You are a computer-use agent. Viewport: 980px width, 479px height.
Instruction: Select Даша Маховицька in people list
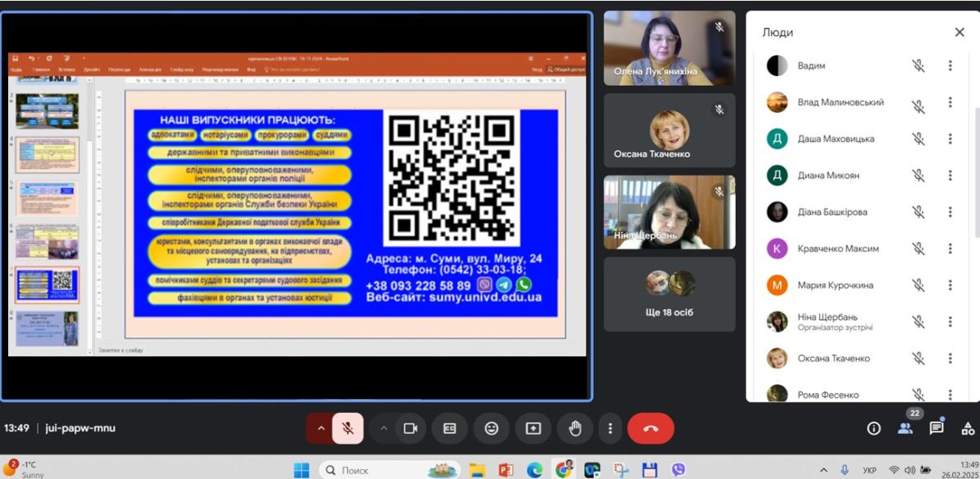835,139
